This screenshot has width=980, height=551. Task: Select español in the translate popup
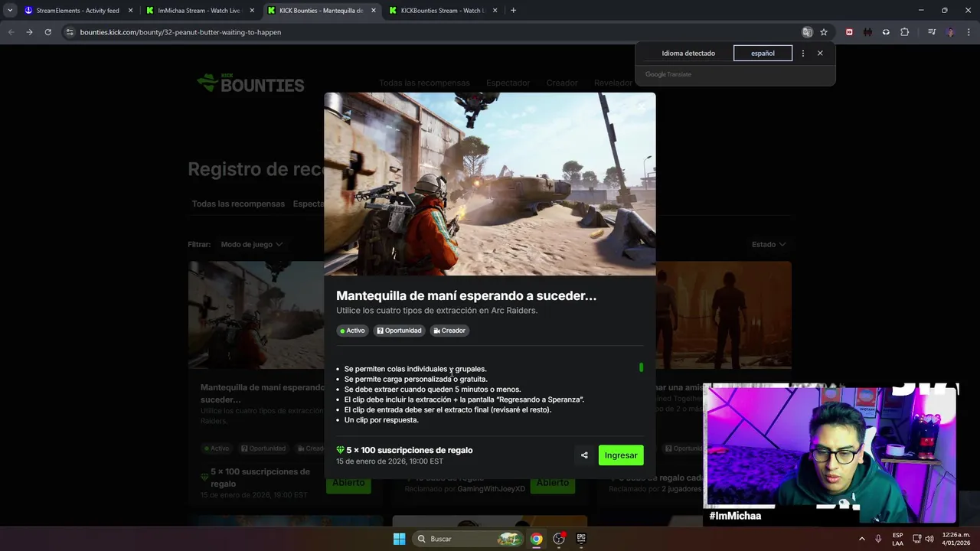click(763, 54)
